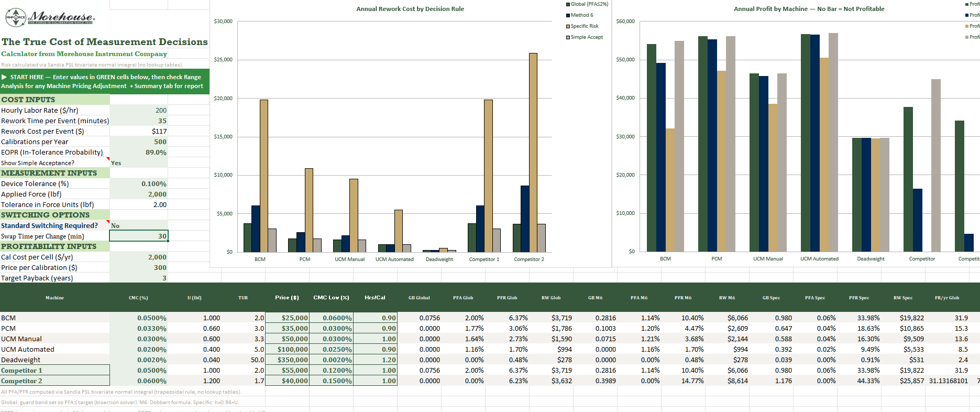980x412 pixels.
Task: Select the Competitor 2 PFR M6 14.77% cell
Action: [x=683, y=381]
